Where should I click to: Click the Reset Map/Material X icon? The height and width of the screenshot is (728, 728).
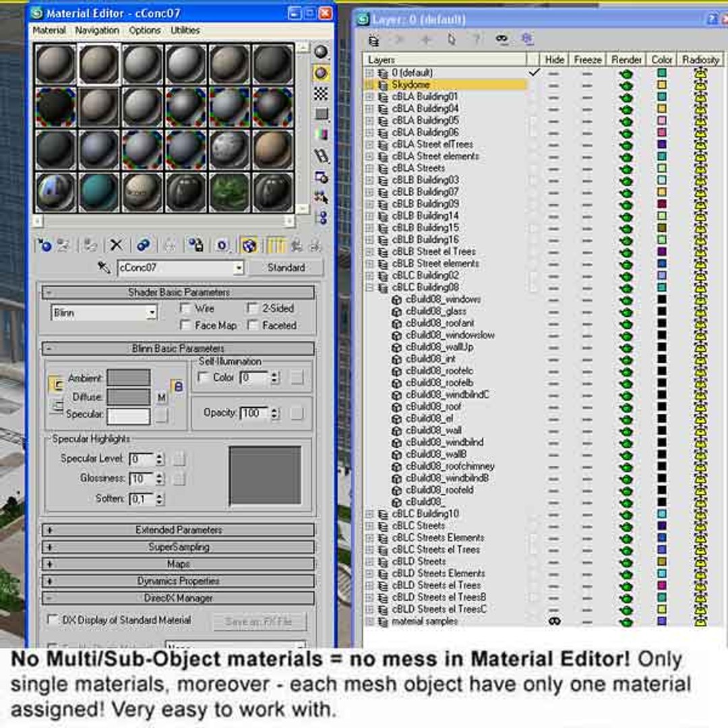pos(117,245)
